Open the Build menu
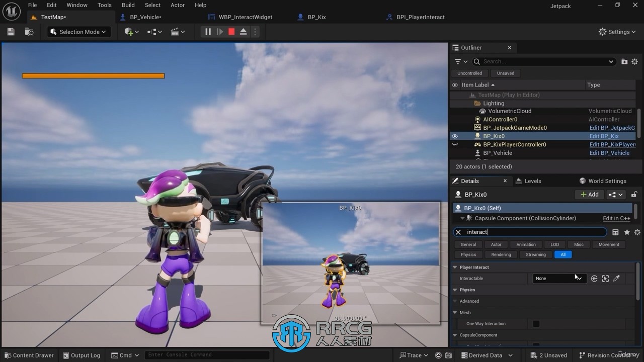 coord(128,5)
